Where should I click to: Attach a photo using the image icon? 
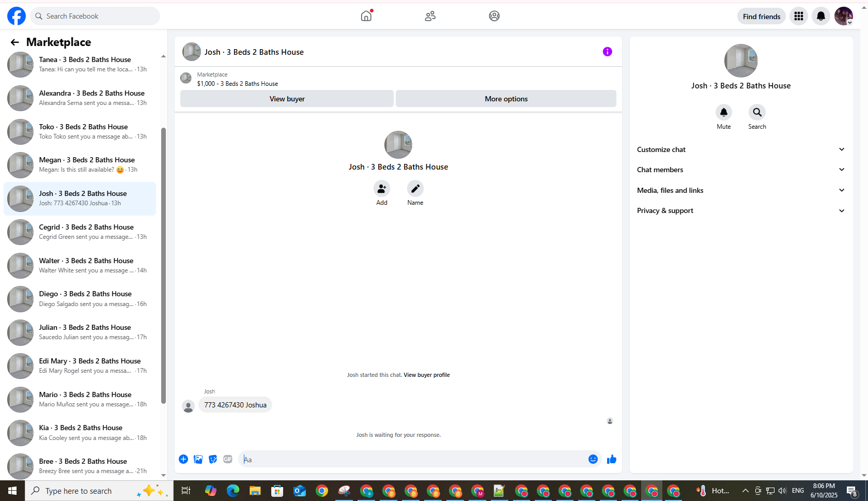pyautogui.click(x=198, y=459)
